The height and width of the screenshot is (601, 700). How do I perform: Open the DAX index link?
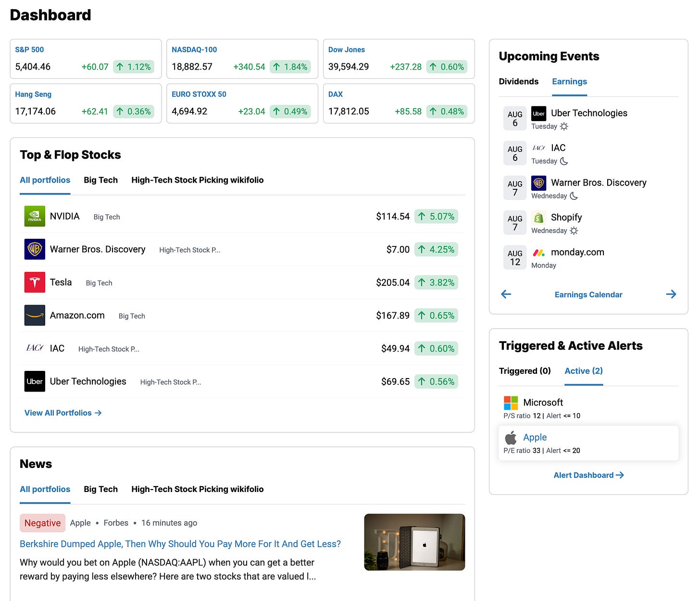click(x=336, y=94)
